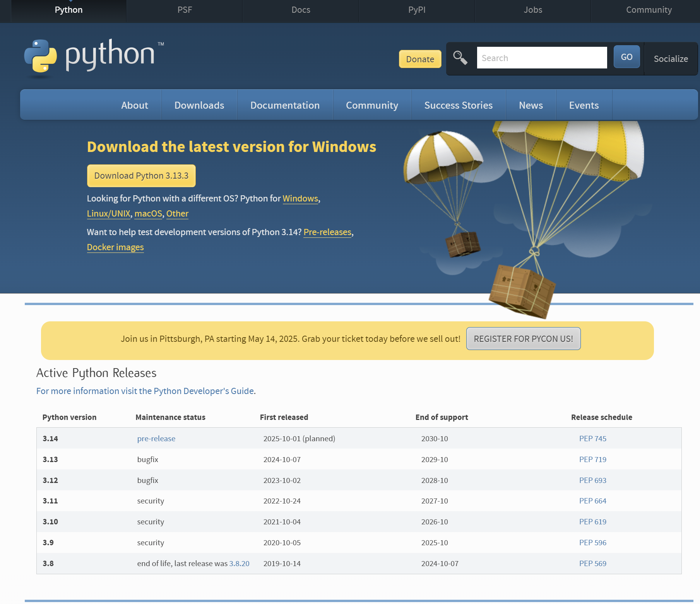Follow the Windows OS link

[x=300, y=198]
